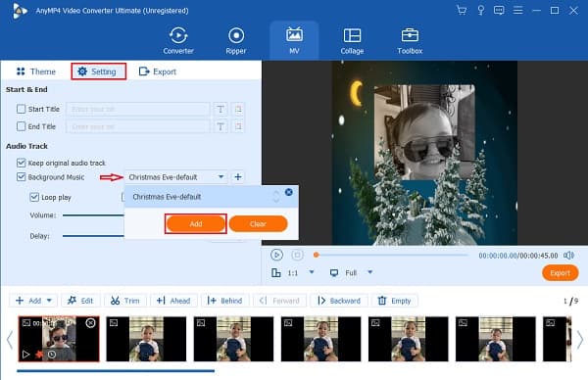Mute the preview with speaker icon
This screenshot has width=588, height=380.
coord(568,256)
